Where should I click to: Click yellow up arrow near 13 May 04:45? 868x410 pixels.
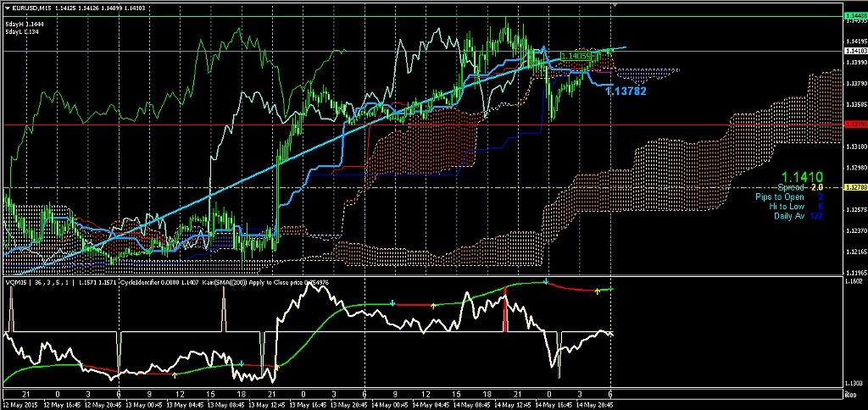coord(175,375)
